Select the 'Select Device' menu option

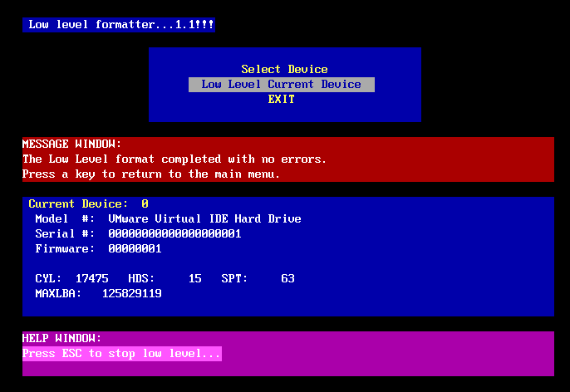[284, 70]
